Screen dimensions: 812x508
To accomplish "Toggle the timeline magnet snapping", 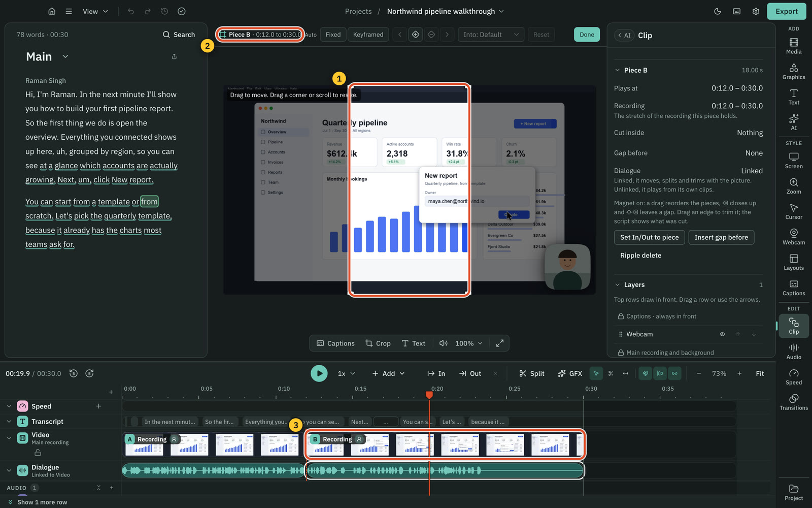I will (x=645, y=373).
